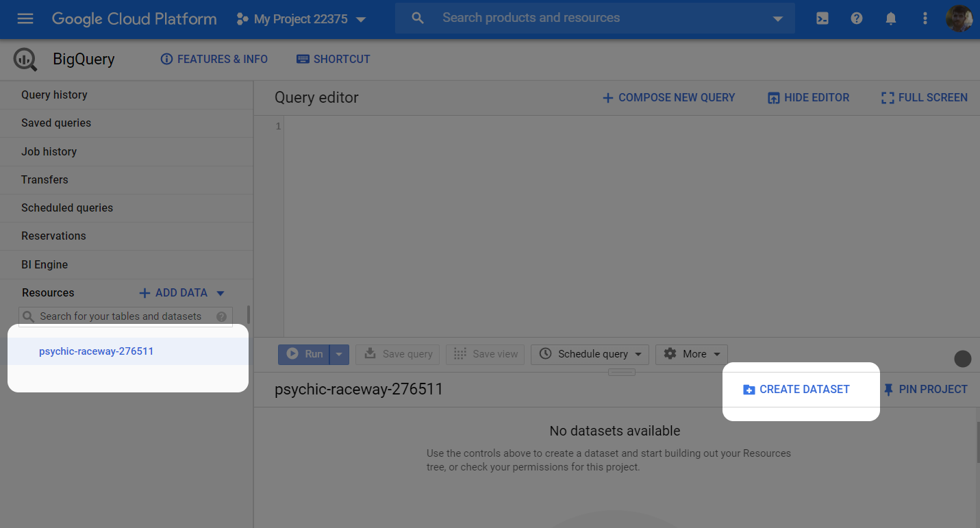
Task: Click the user account avatar
Action: click(960, 18)
